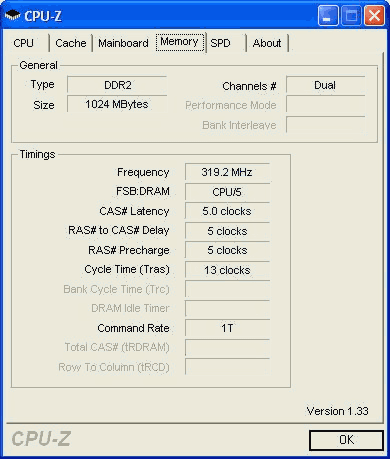
Task: Click the OK button
Action: tap(346, 440)
